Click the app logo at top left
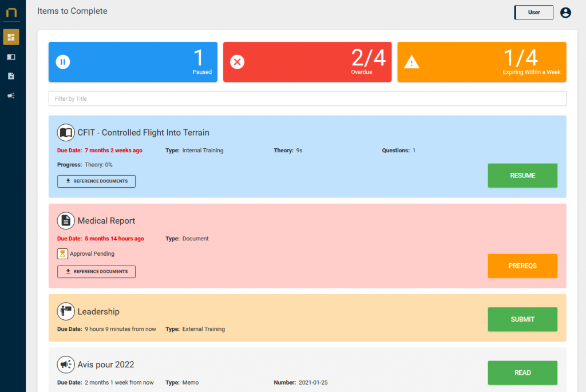This screenshot has width=586, height=392. tap(11, 13)
